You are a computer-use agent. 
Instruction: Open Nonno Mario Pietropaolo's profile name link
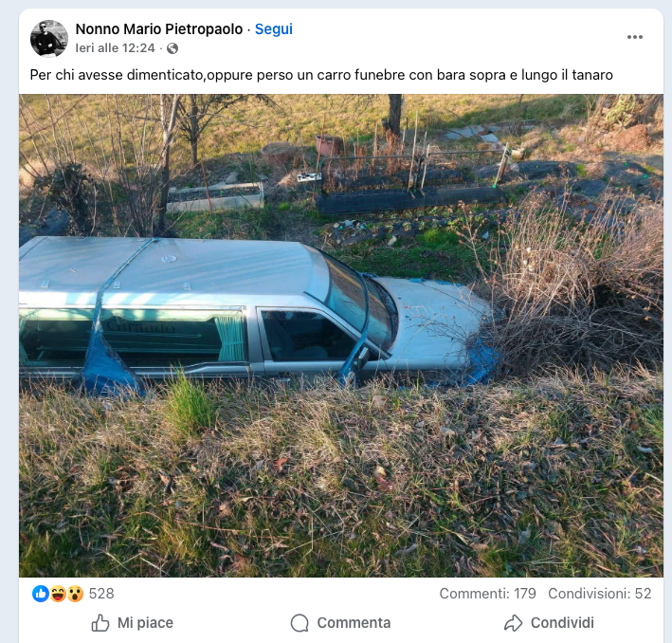tap(158, 29)
